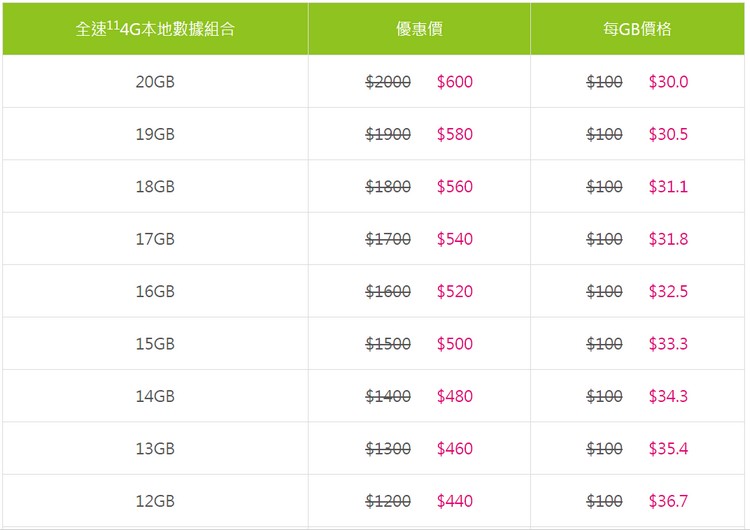
Task: Select the 20GB plan cell
Action: (x=155, y=82)
